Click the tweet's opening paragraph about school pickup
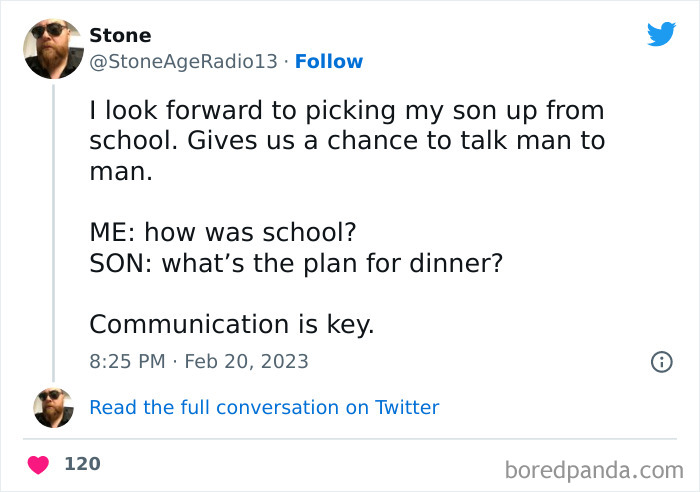 (346, 140)
